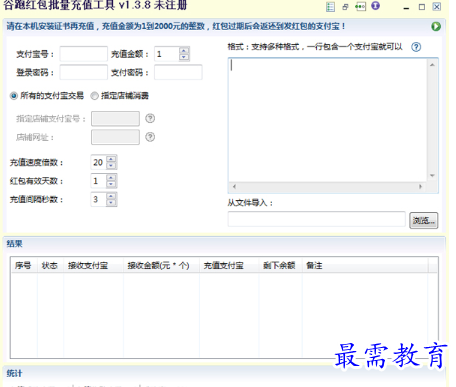Decrease 充值速度倍数 value down arrow
This screenshot has height=387, width=456.
tap(111, 166)
